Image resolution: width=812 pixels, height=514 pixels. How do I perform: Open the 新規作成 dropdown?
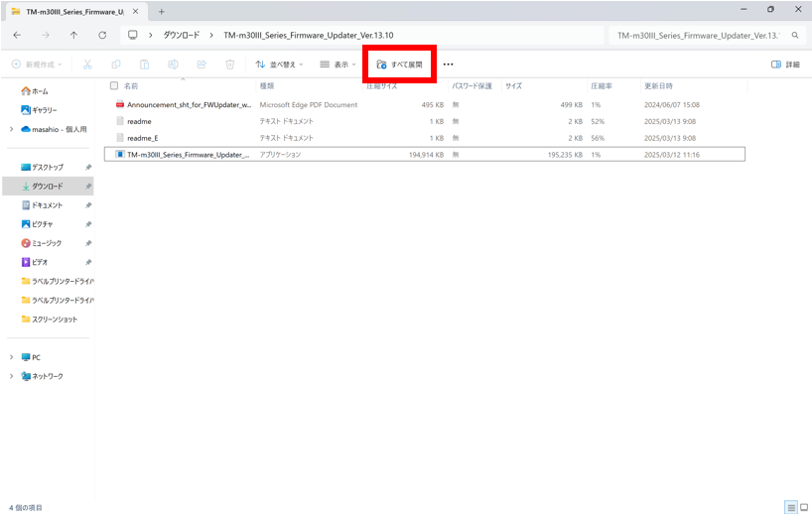click(37, 64)
